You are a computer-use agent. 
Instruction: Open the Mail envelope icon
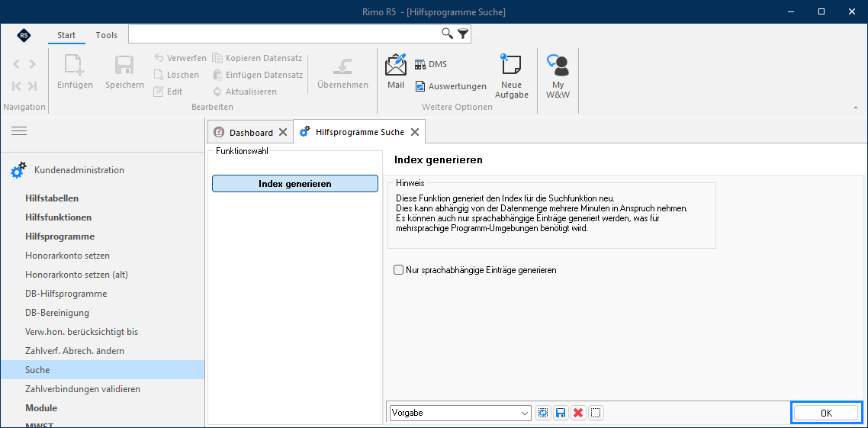(396, 65)
